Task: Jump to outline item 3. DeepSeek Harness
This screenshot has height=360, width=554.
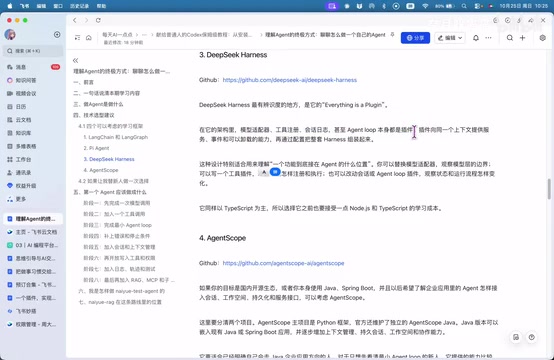Action: point(109,159)
